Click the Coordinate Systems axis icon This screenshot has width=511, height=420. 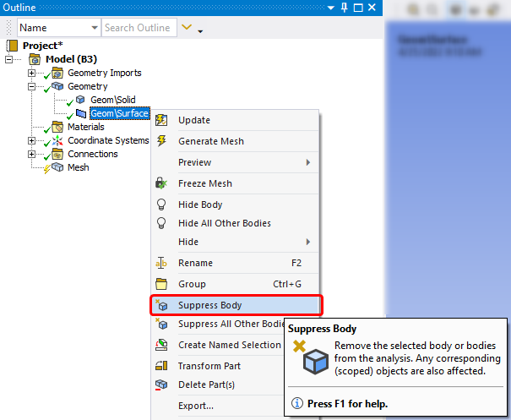pyautogui.click(x=57, y=140)
